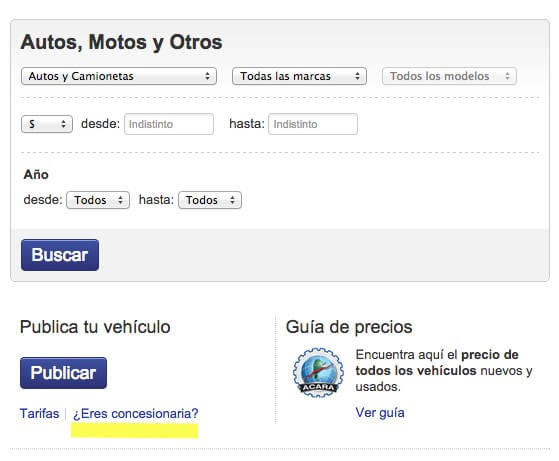Open the Ver guía link

point(380,413)
